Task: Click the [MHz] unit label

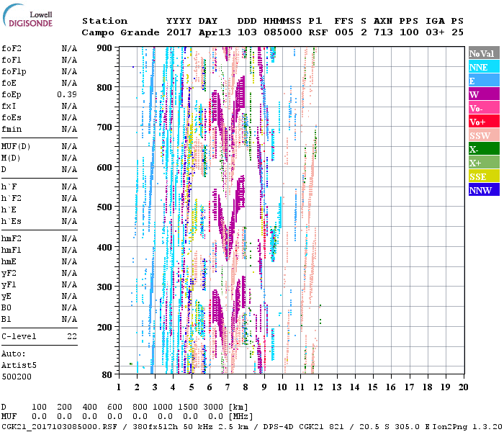Action: coord(241,417)
